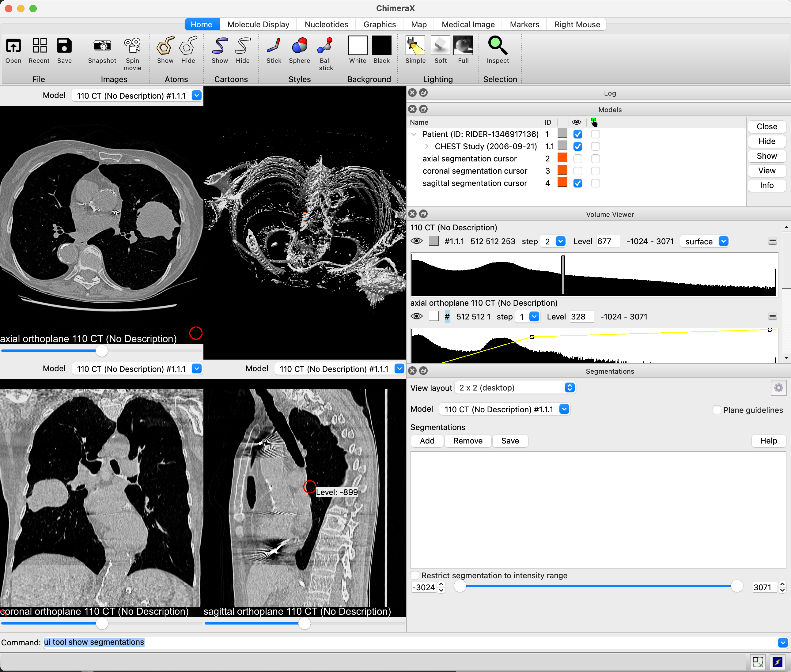Image resolution: width=791 pixels, height=672 pixels.
Task: Click the Snapshot camera icon
Action: pos(102,46)
